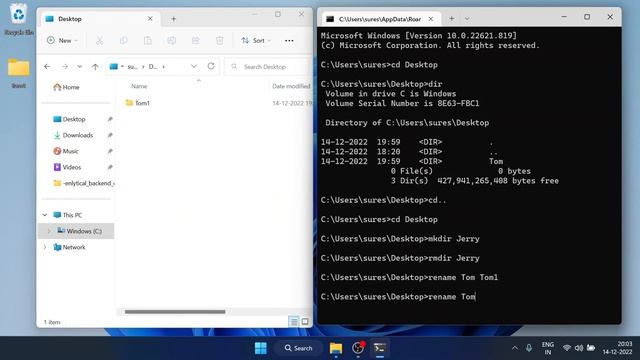This screenshot has height=360, width=640.
Task: Select the terminal tab C:\Users\sures\AppData
Action: click(x=380, y=19)
